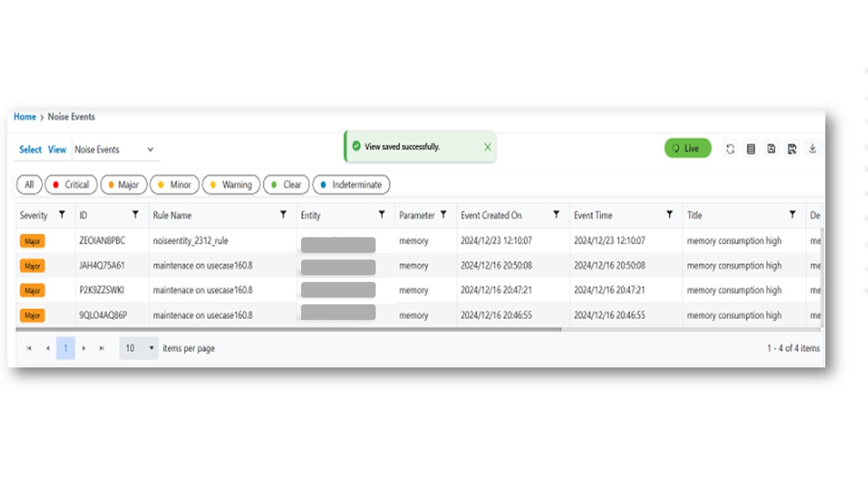
Task: Select the Indeterminate filter tab
Action: pyautogui.click(x=351, y=184)
